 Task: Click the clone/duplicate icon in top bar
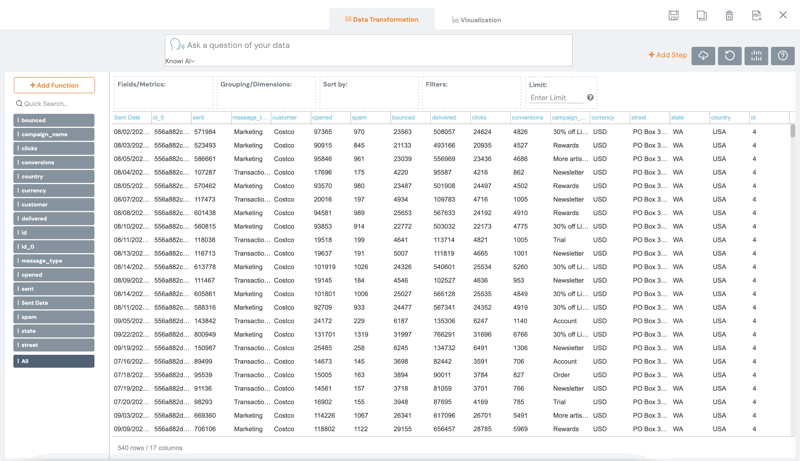[702, 16]
